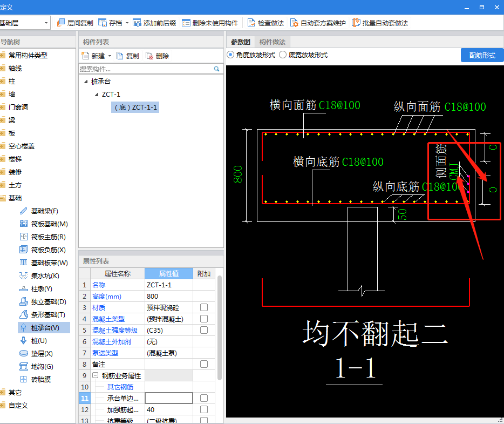Click the search magnifier icon
The height and width of the screenshot is (424, 504).
216,69
